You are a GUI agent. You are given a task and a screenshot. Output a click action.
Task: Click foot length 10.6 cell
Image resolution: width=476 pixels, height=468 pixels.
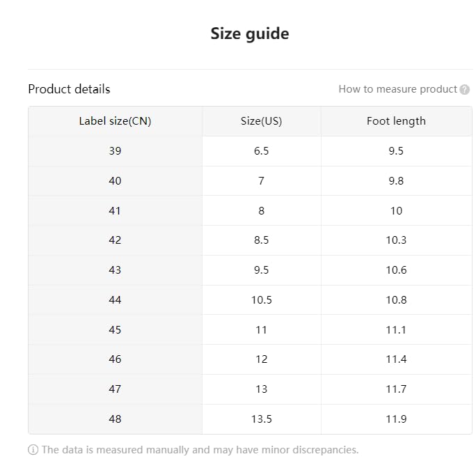point(396,270)
